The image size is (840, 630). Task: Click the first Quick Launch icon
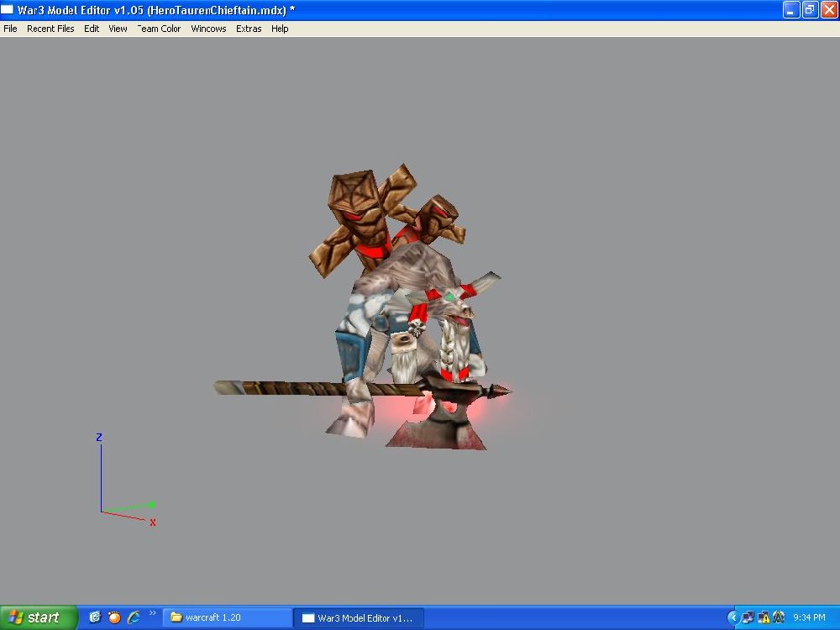coord(95,617)
